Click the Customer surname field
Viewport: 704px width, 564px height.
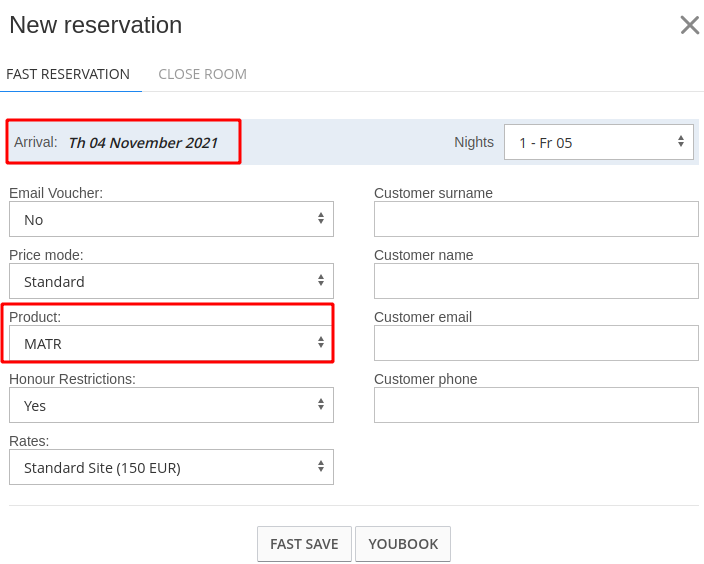click(x=536, y=219)
